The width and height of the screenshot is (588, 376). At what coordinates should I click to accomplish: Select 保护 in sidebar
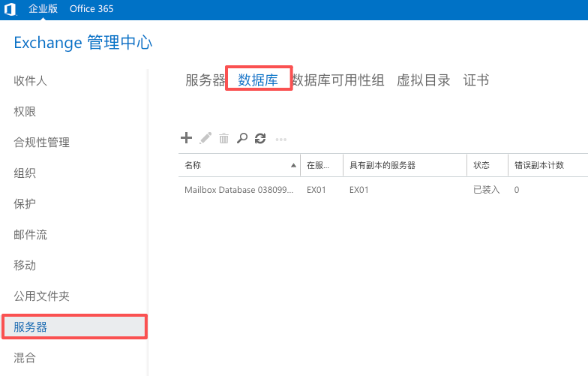[25, 204]
